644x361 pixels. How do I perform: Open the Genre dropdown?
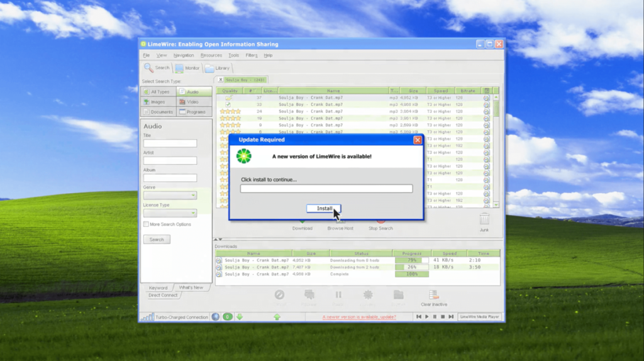coord(170,196)
